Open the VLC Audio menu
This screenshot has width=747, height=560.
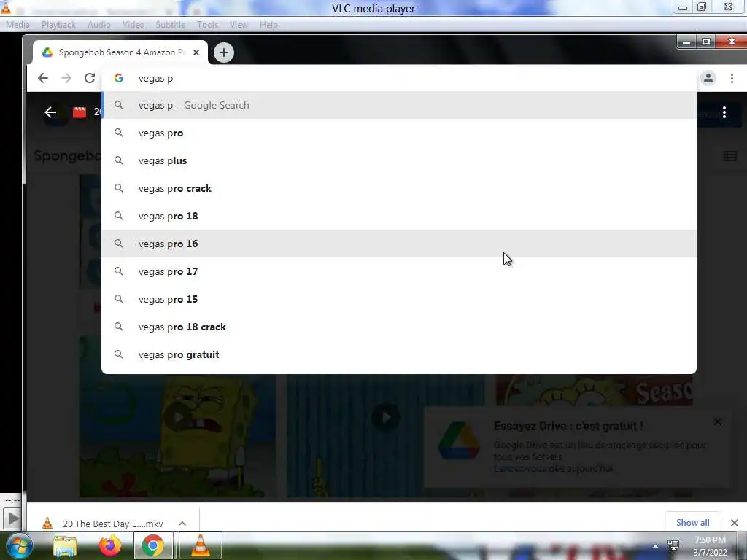click(98, 25)
